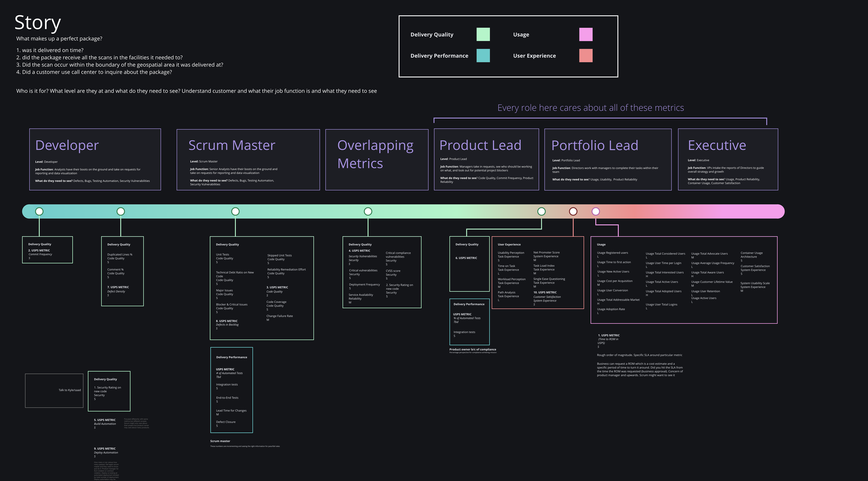Click the Story title text
Screen dimensions: 868x481
point(37,23)
